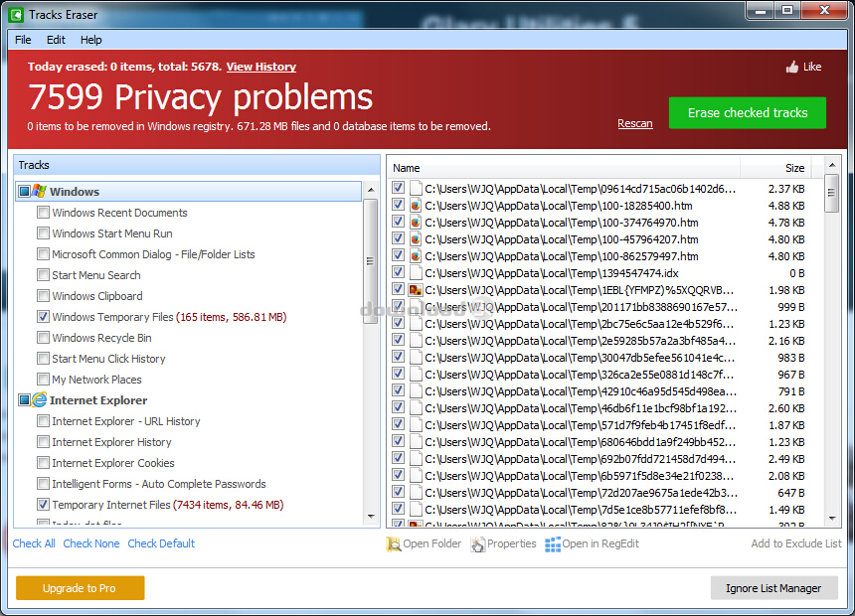This screenshot has height=616, width=855.
Task: Click blank file icon of 1394547474.idx
Action: click(x=416, y=273)
